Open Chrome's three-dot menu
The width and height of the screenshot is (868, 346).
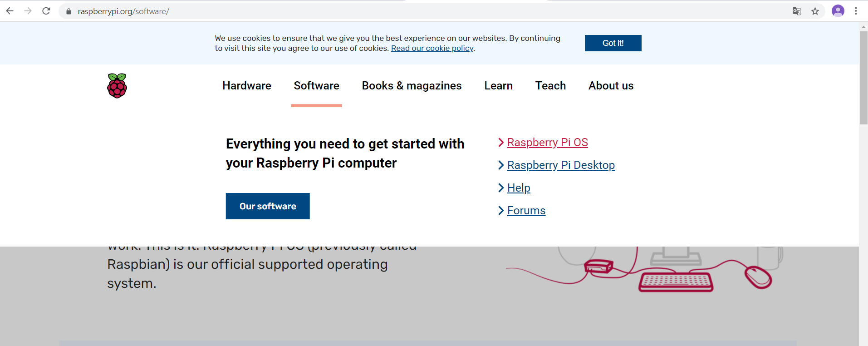(856, 11)
